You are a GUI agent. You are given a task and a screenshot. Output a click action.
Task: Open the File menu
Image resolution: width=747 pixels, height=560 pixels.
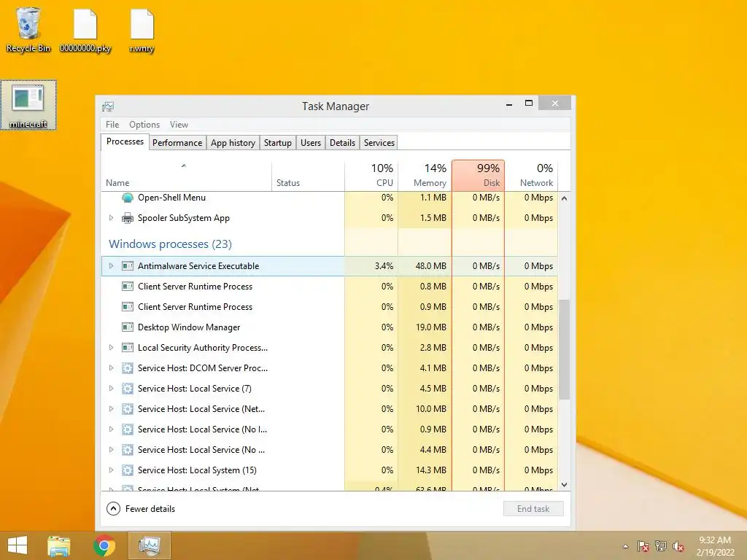(x=112, y=125)
